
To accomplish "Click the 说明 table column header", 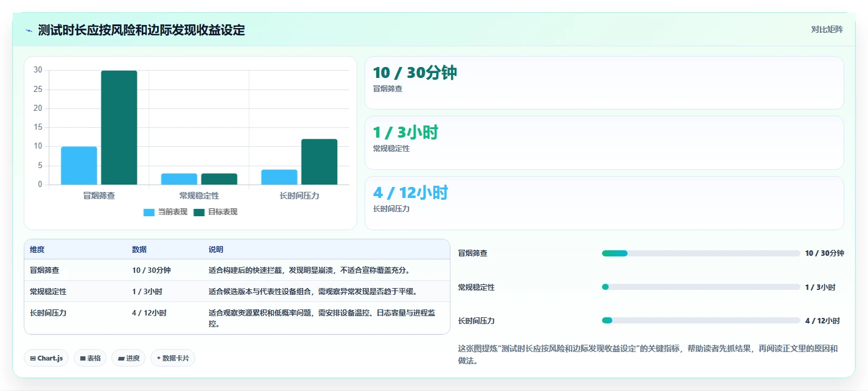I will (216, 250).
